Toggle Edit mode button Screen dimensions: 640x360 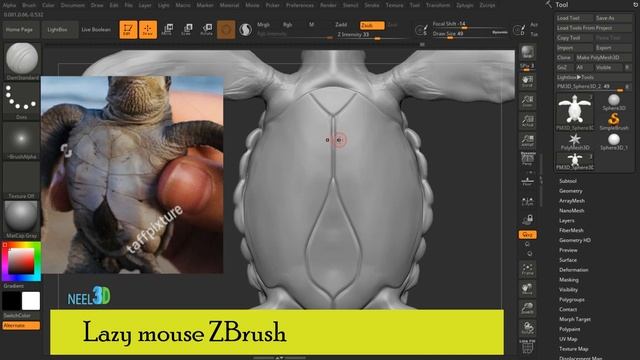(128, 29)
